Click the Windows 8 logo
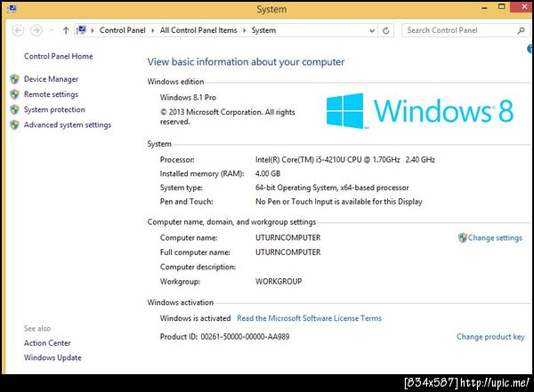Viewport: 534px width, 392px height. pyautogui.click(x=419, y=111)
